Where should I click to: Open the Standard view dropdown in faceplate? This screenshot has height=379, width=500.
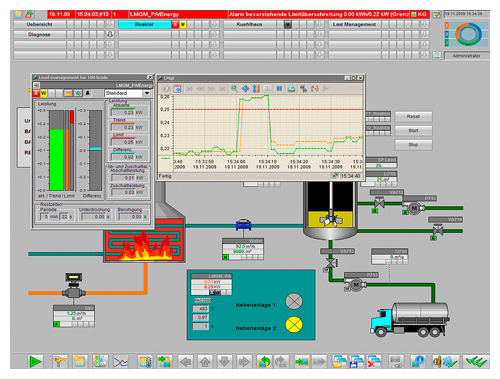coord(147,93)
